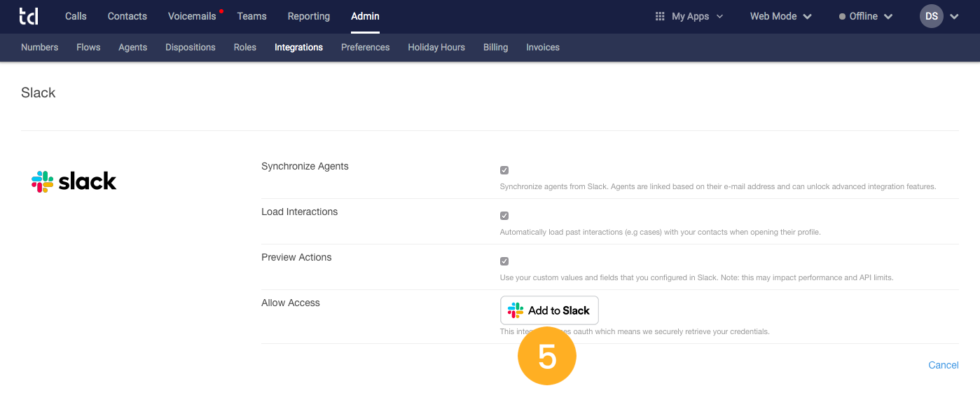This screenshot has height=414, width=980.
Task: Click the Slack icon inside the Add to Slack button
Action: [516, 310]
